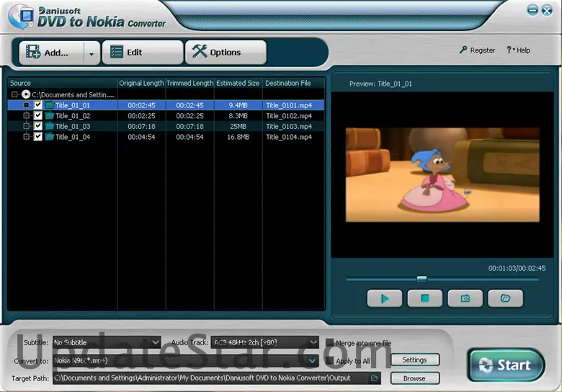The height and width of the screenshot is (392, 562).
Task: Stop the preview playback
Action: (424, 298)
